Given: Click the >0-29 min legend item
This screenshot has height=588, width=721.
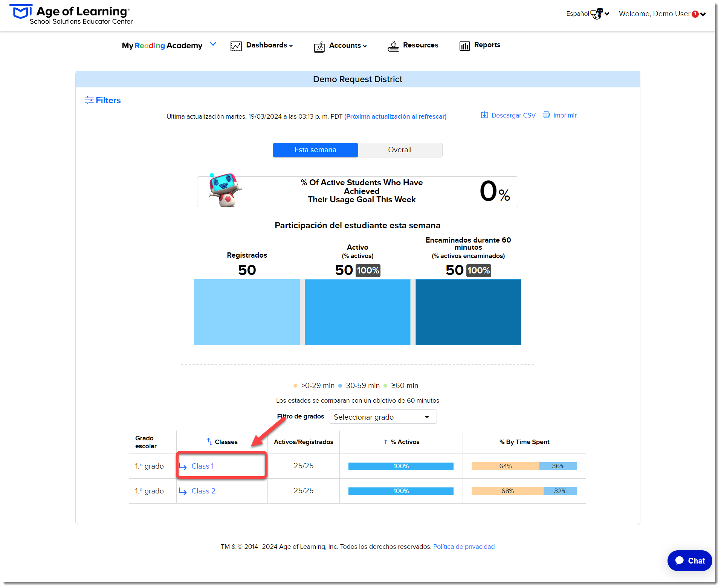Looking at the screenshot, I should (314, 385).
